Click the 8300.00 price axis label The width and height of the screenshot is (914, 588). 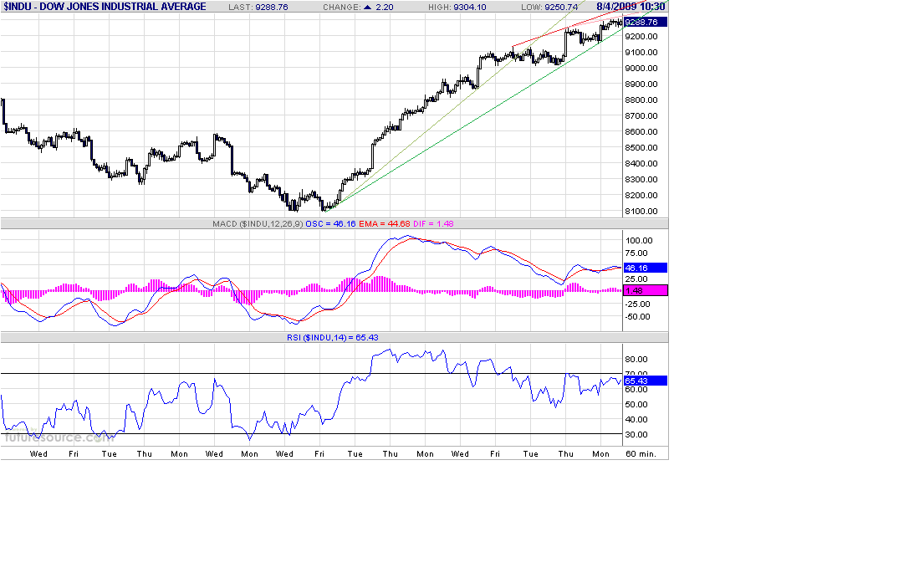[x=641, y=180]
